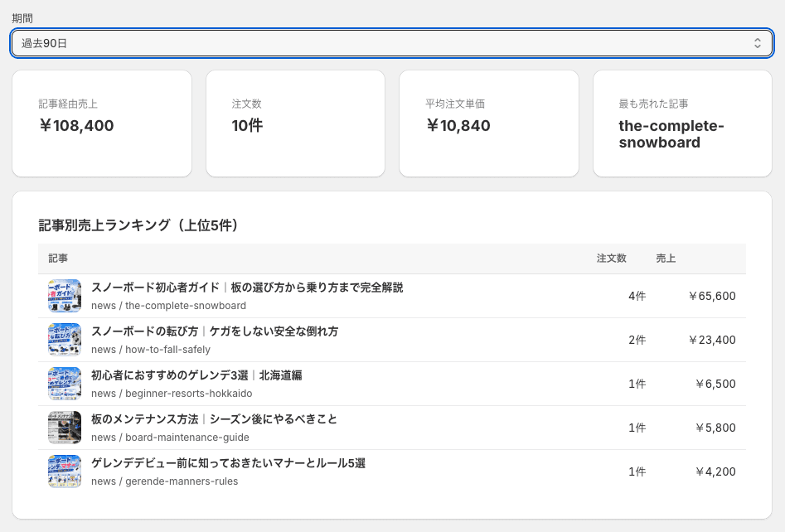Click the path news / how-to-fall-safely
This screenshot has height=532, width=785.
[x=151, y=350]
